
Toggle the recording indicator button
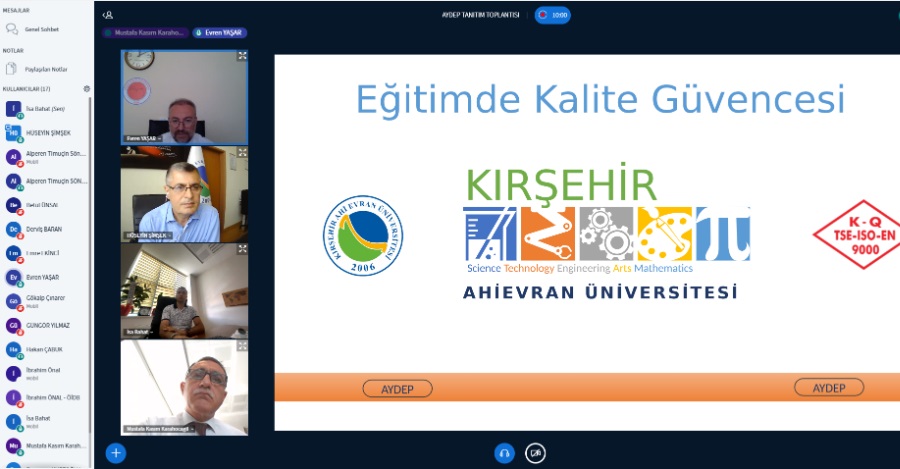pos(553,15)
